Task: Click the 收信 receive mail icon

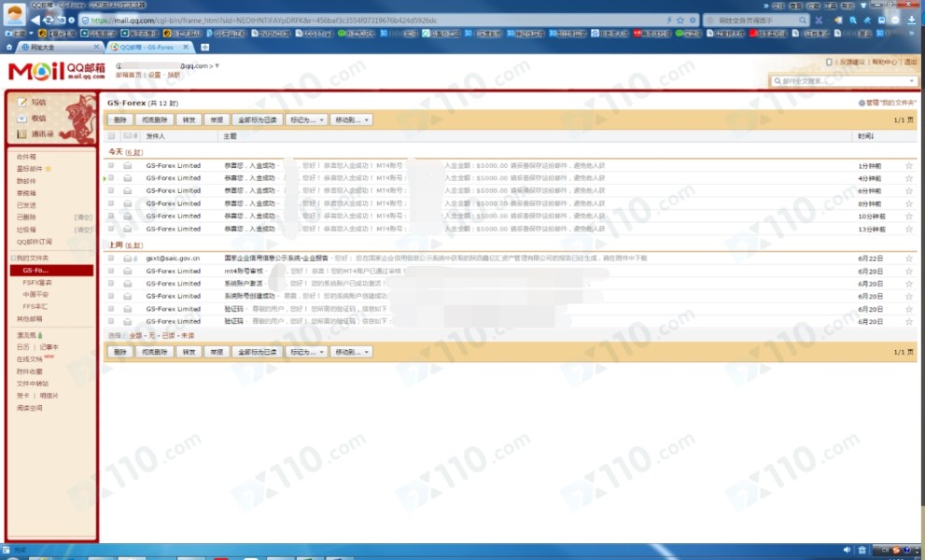Action: click(21, 118)
